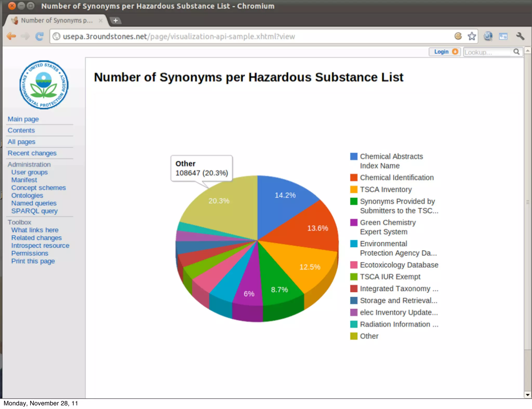Image resolution: width=532 pixels, height=409 pixels.
Task: Click the bookmark star icon
Action: tap(472, 36)
